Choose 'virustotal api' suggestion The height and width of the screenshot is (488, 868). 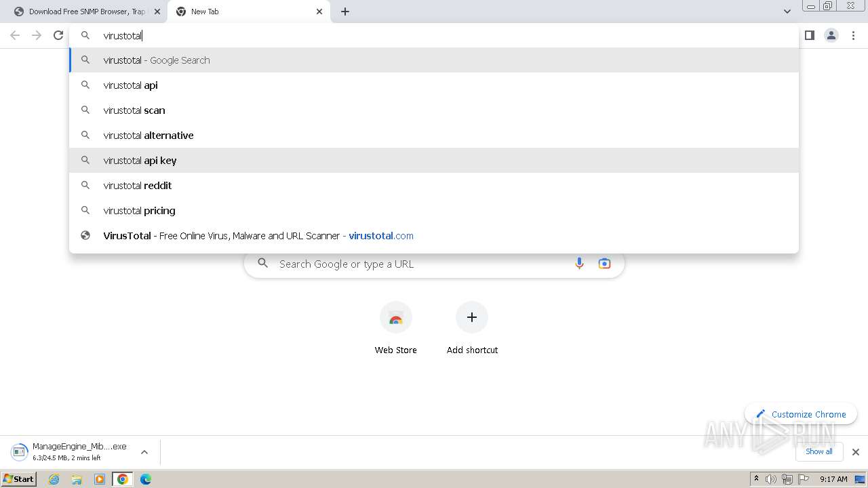[x=434, y=85]
